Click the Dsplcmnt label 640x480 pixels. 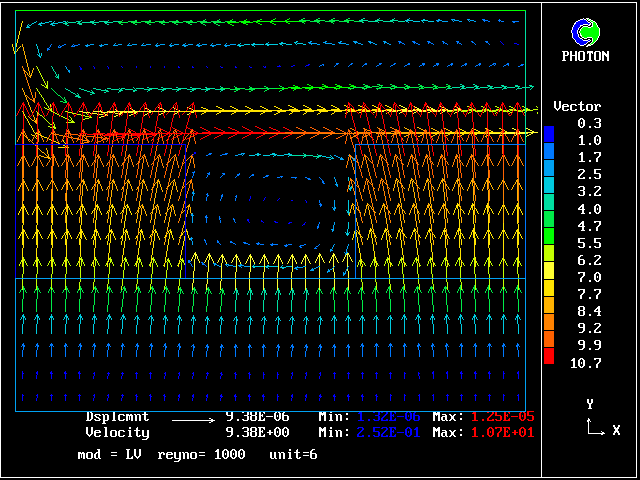pos(117,417)
